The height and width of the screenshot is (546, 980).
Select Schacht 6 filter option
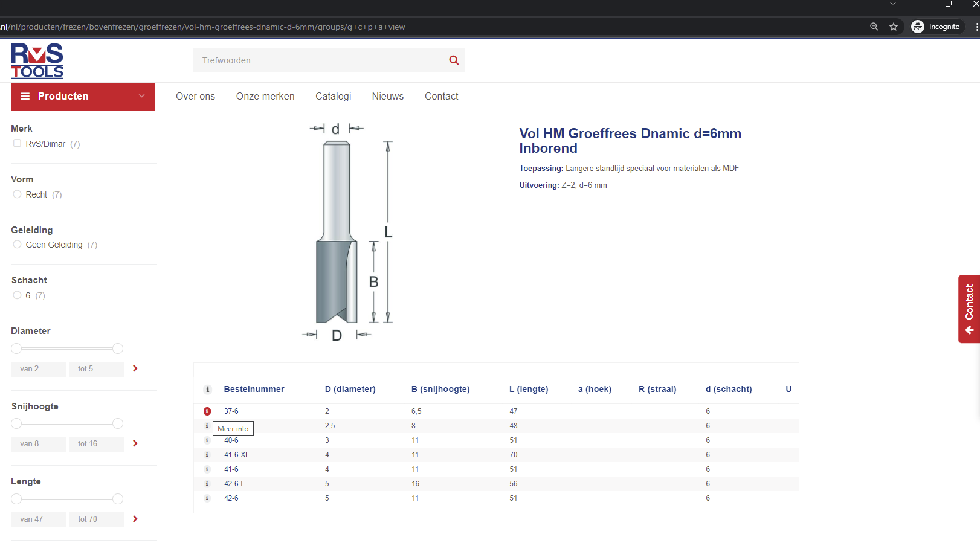17,295
